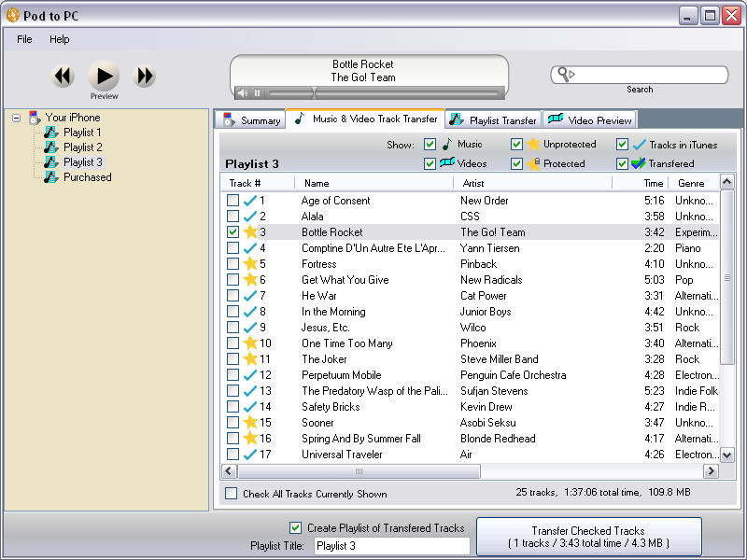
Task: Click the music note icon beside Music filter
Action: click(447, 144)
